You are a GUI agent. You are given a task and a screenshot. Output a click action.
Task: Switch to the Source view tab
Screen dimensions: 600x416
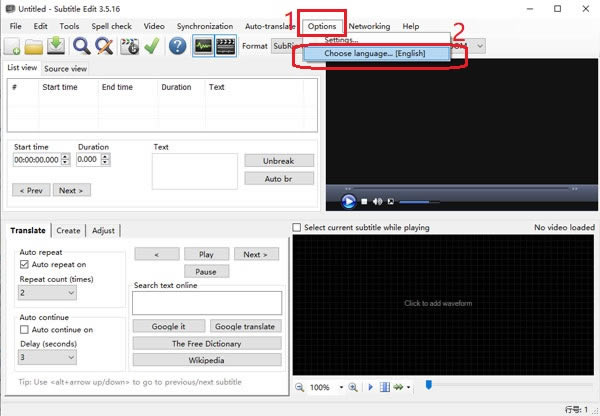tap(65, 69)
